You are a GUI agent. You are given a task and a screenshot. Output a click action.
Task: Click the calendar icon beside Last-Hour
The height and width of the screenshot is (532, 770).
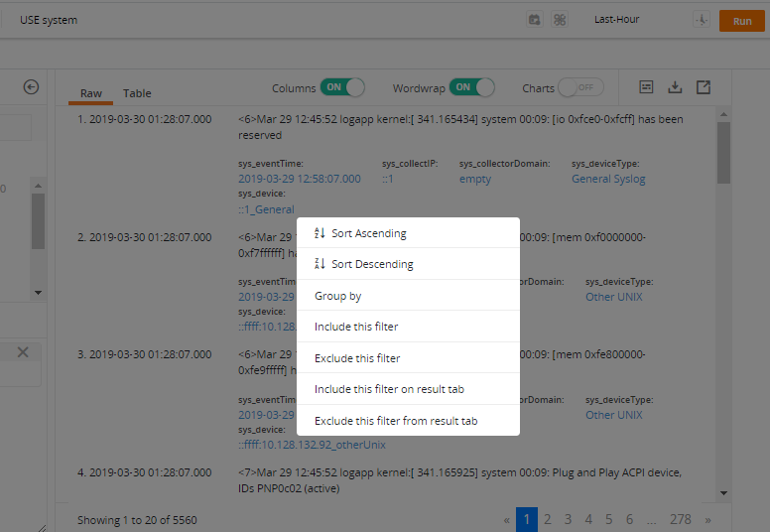tap(534, 20)
